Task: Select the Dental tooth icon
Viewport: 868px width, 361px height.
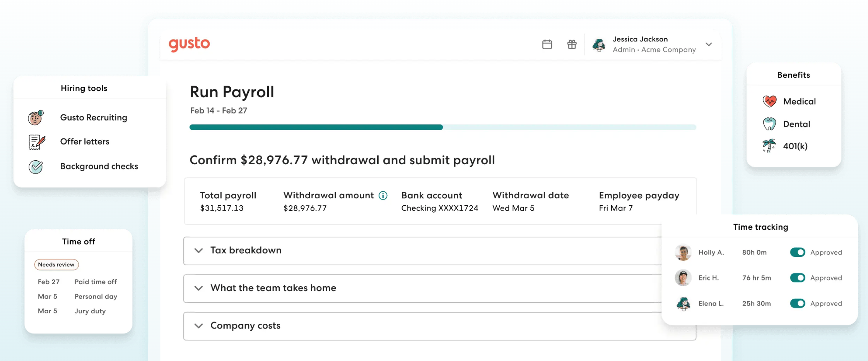Action: click(769, 124)
